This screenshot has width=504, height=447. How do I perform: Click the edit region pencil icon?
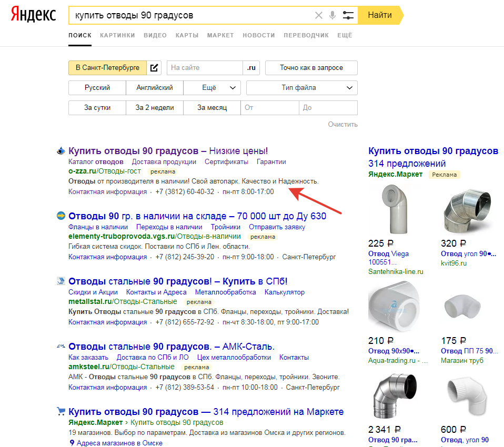pos(154,68)
